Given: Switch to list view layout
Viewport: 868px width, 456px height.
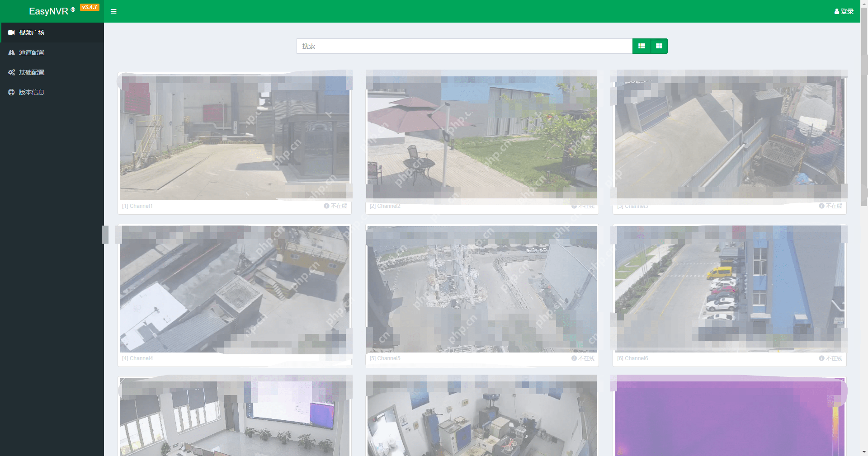Looking at the screenshot, I should 641,46.
